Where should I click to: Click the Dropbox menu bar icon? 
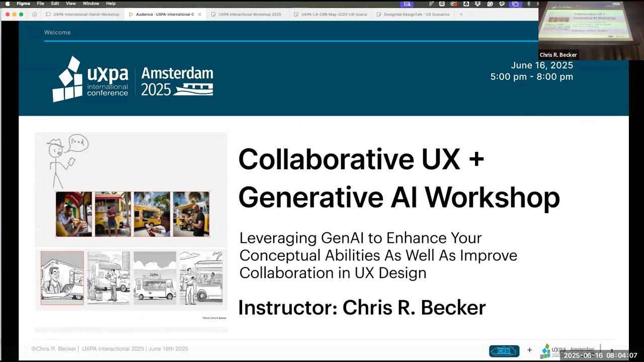pyautogui.click(x=478, y=4)
